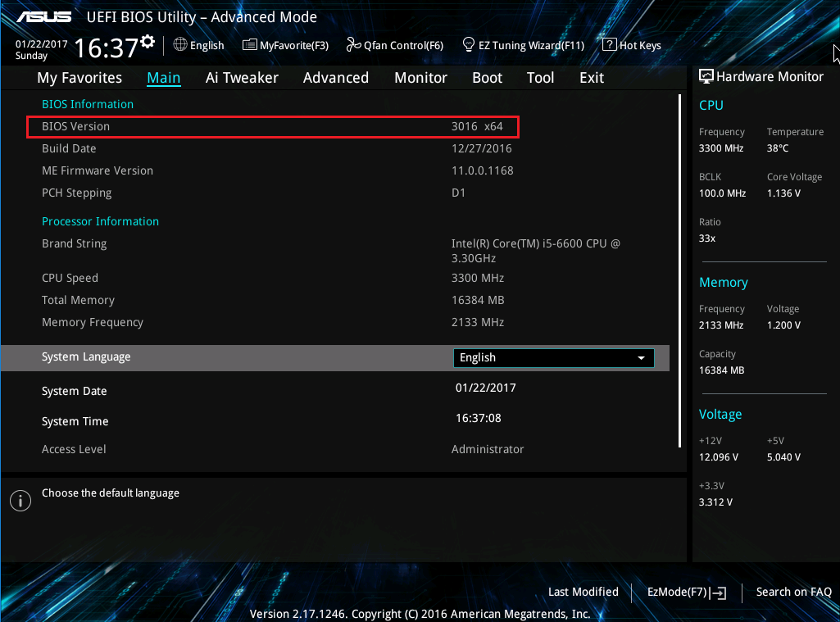Select the System Language row label
The image size is (840, 622).
[x=86, y=356]
